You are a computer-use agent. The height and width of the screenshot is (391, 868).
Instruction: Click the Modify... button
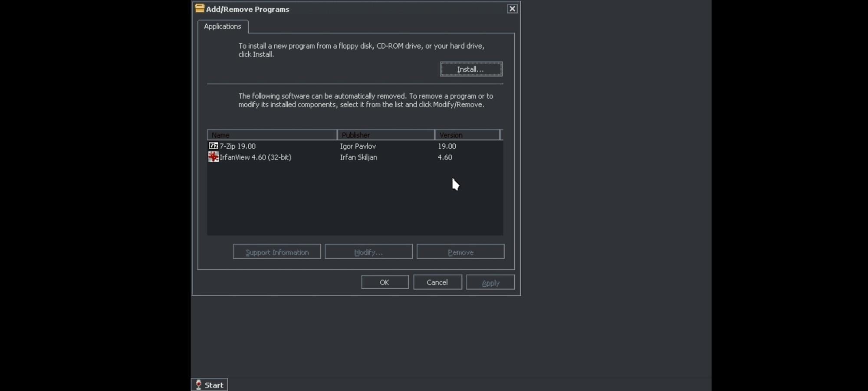pyautogui.click(x=368, y=252)
